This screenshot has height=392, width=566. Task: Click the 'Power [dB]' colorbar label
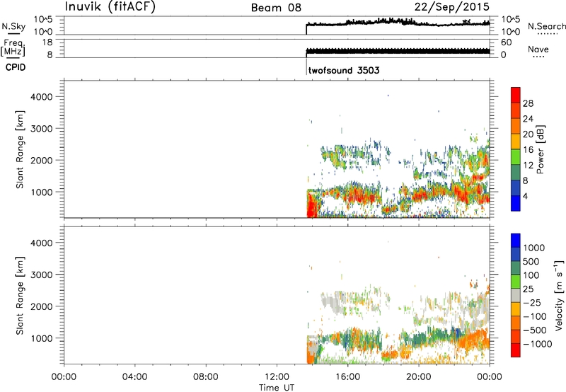coord(540,149)
